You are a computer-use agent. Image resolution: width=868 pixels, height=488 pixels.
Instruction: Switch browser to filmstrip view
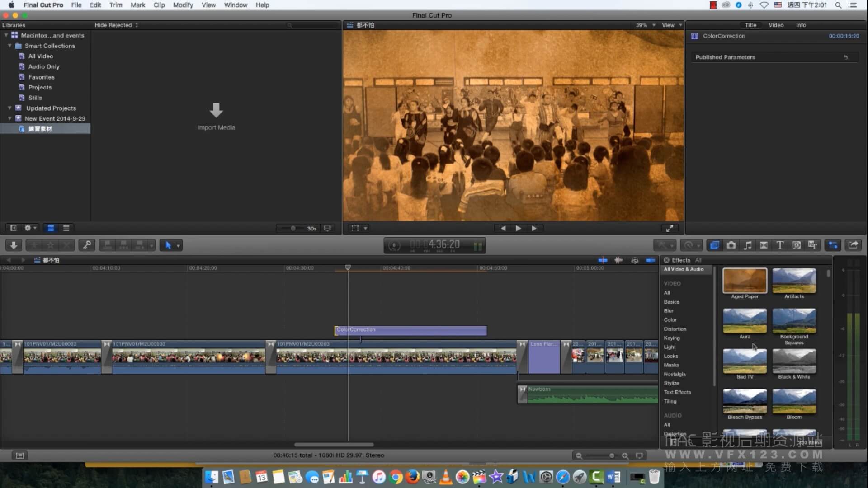(51, 228)
